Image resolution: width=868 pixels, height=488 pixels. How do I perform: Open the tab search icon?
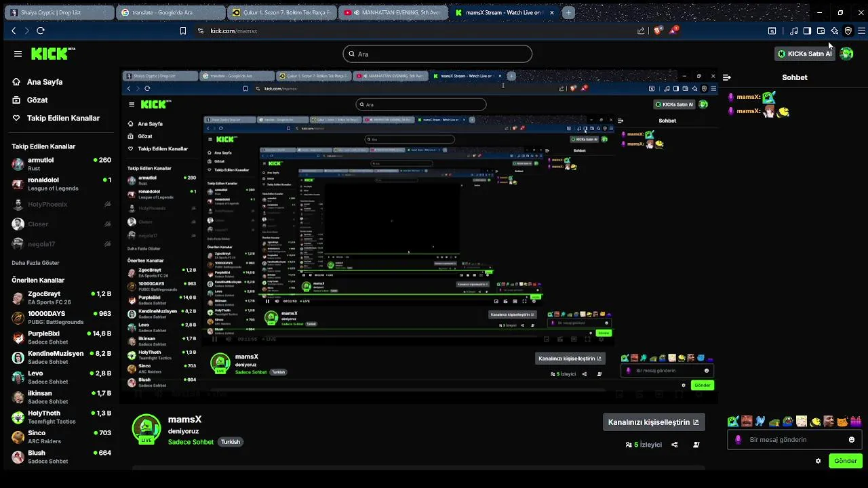(x=772, y=30)
